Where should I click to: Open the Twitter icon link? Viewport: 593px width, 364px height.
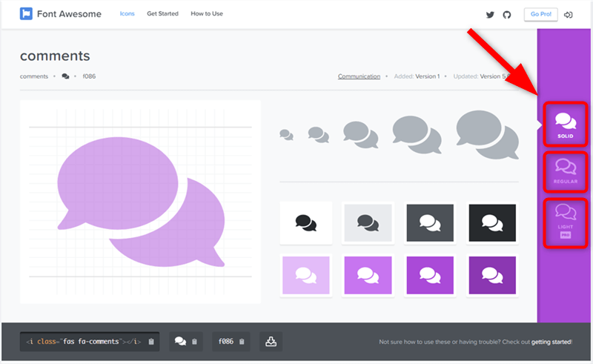[x=490, y=14]
